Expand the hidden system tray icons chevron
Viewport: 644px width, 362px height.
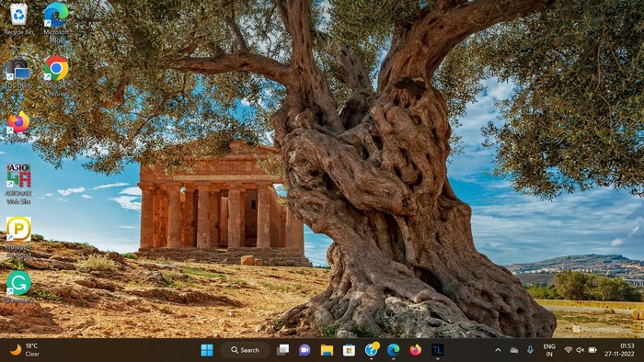coord(498,350)
